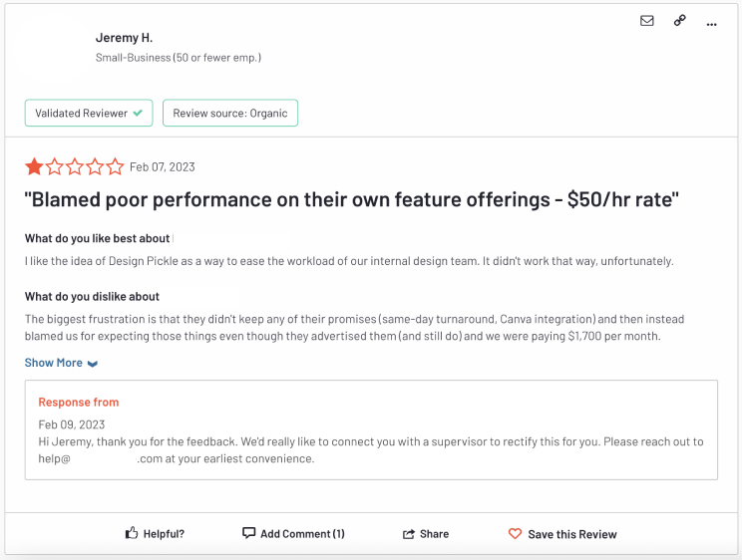Click Add Comment (1) label
Viewport: 742px width, 560px height.
point(302,534)
